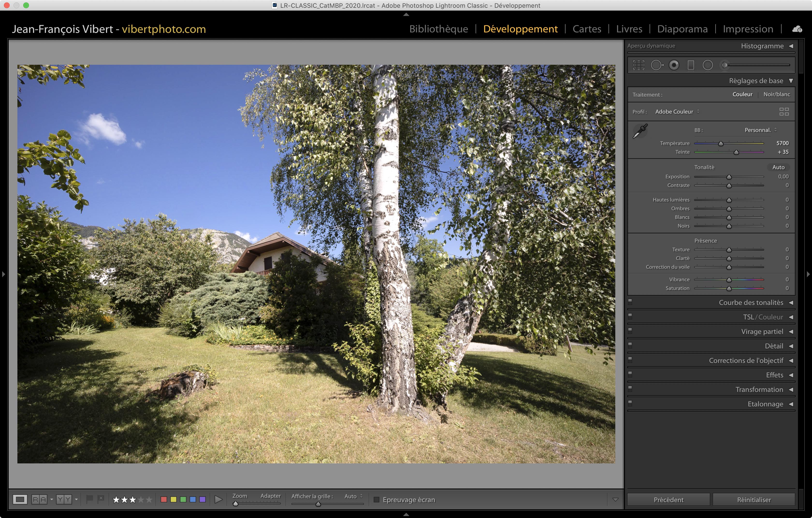This screenshot has width=812, height=518.
Task: Activate the Red eye correction tool
Action: (674, 65)
